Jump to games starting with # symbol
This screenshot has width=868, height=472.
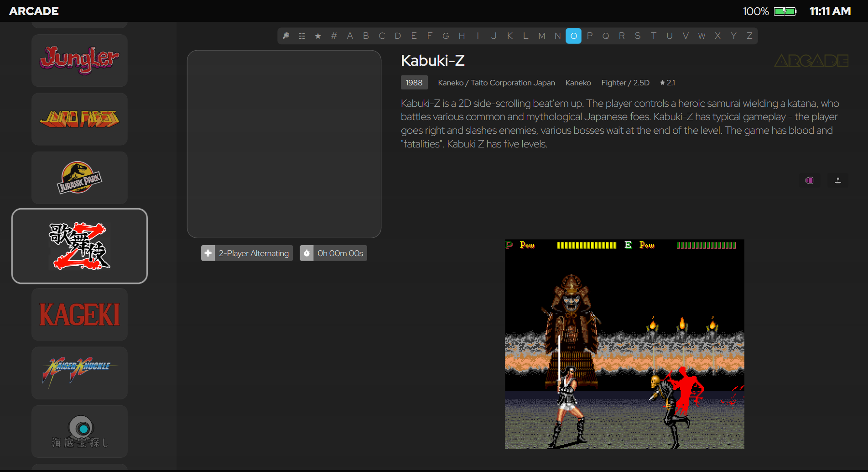(334, 36)
